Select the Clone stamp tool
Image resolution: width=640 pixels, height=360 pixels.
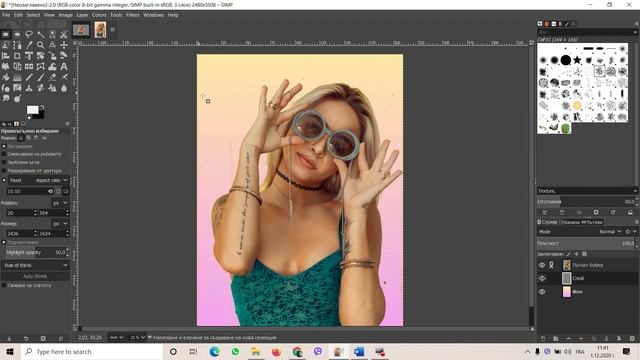(29, 88)
